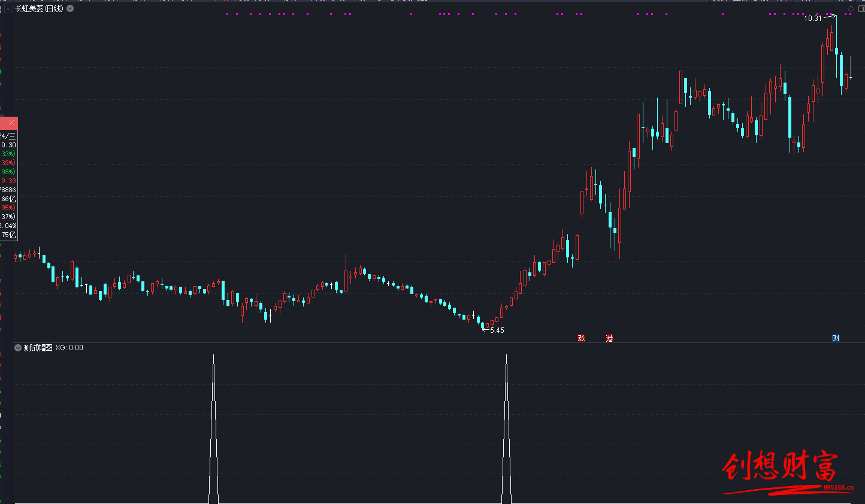
Task: Click the red 港 event marker
Action: pos(609,338)
